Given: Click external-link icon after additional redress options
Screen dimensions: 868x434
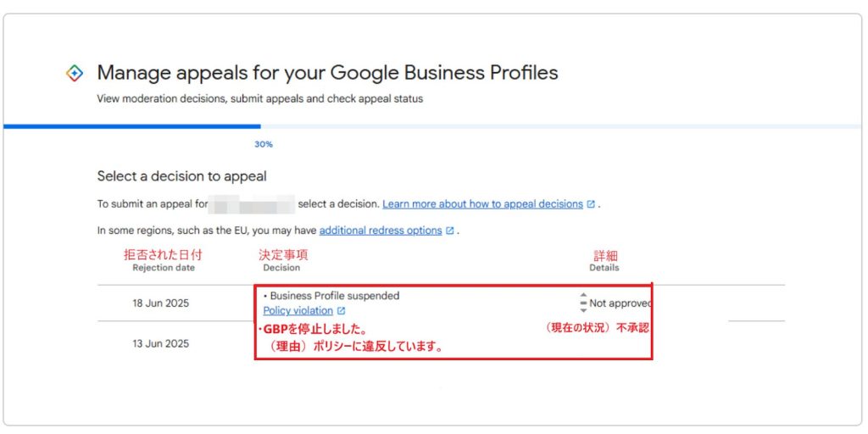Looking at the screenshot, I should click(x=449, y=231).
